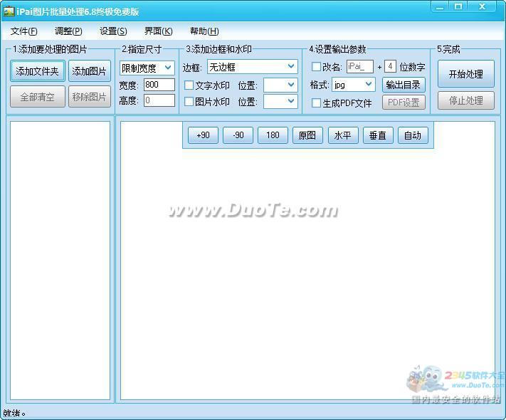The image size is (506, 420).
Task: Open the 格式 dropdown showing jpg
Action: (x=354, y=85)
